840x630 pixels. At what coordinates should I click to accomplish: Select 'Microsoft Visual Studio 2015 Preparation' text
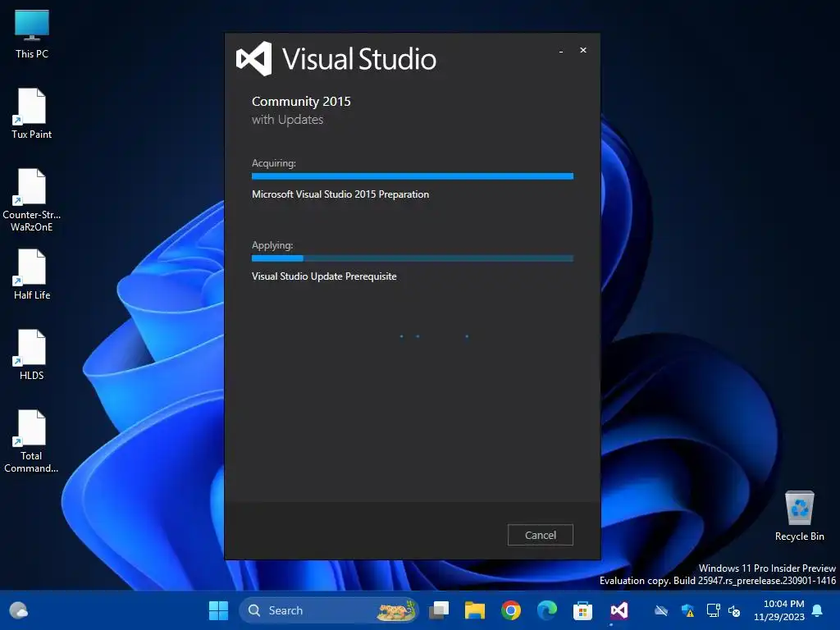340,194
